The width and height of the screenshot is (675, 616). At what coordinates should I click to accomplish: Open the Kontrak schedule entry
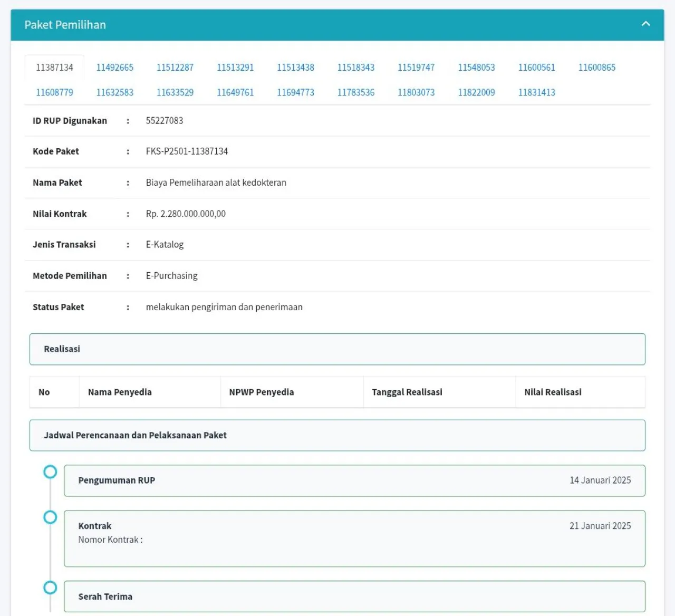coord(354,538)
